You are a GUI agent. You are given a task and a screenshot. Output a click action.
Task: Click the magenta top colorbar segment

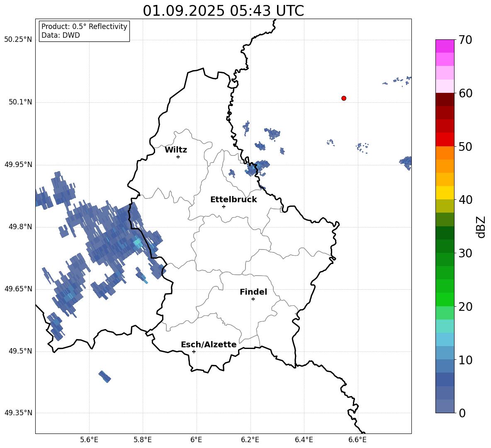(x=445, y=46)
